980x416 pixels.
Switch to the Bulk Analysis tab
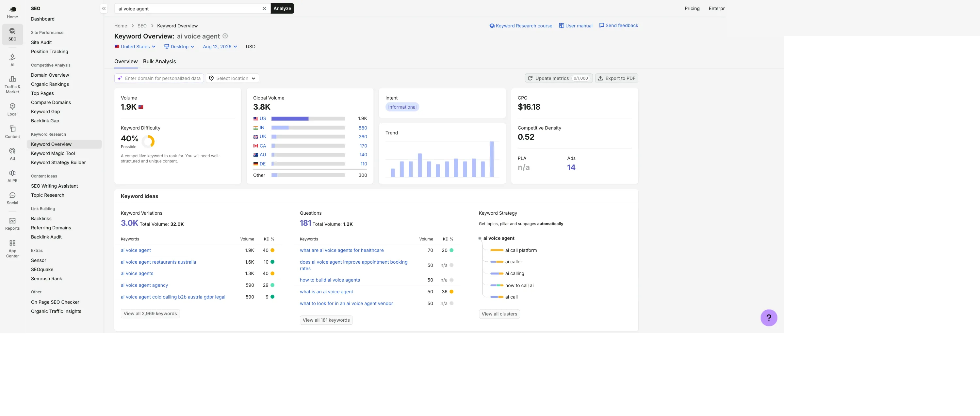159,62
